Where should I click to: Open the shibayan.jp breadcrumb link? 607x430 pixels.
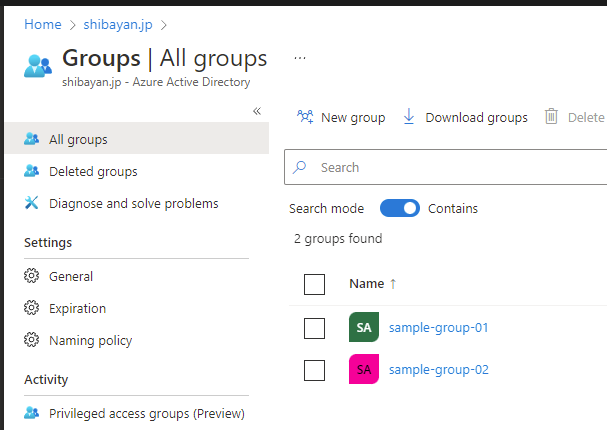tap(118, 24)
